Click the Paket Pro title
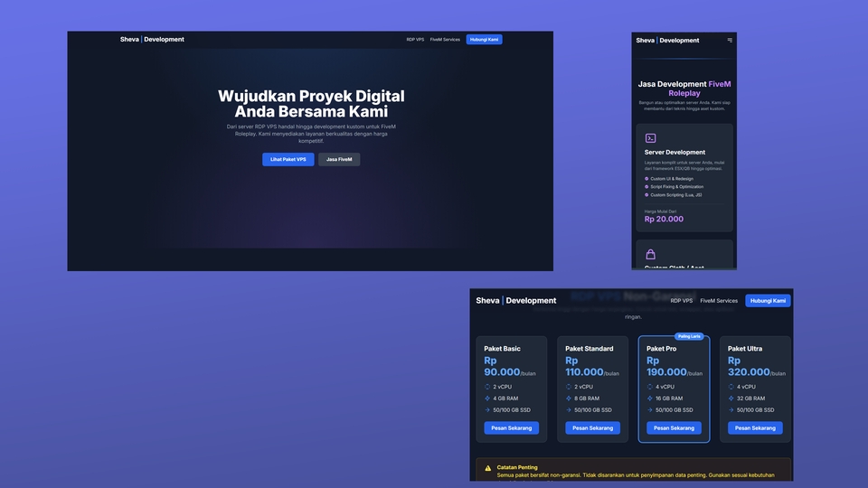Image resolution: width=868 pixels, height=488 pixels. point(662,349)
